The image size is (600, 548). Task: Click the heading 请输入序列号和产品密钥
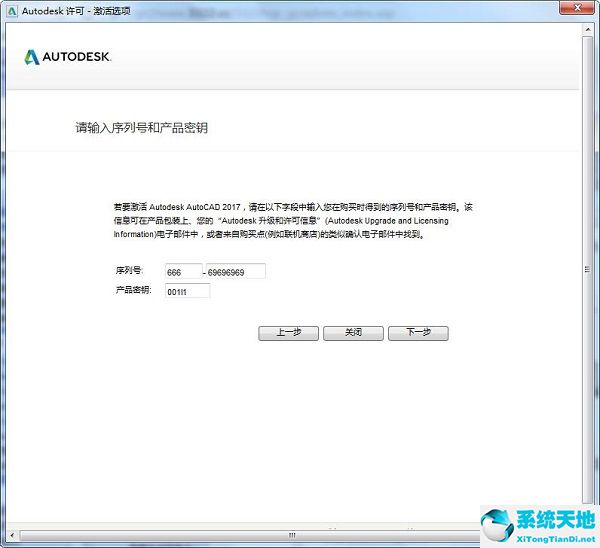141,127
